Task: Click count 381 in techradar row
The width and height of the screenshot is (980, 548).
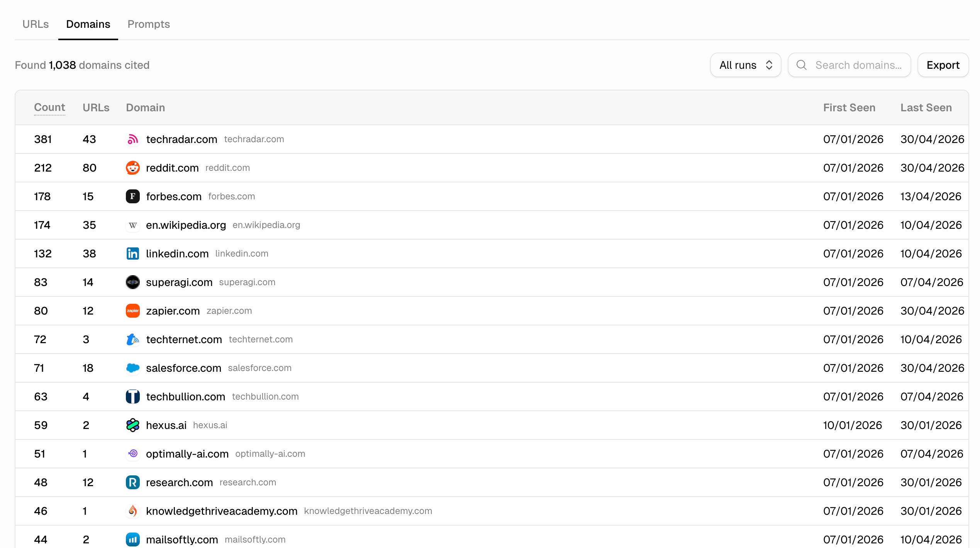Action: pos(43,139)
